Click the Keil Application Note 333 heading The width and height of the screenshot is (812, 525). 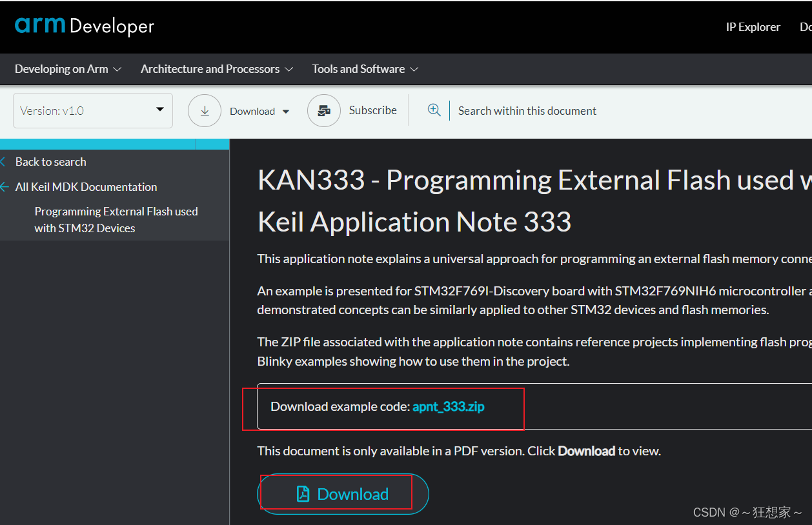click(414, 222)
